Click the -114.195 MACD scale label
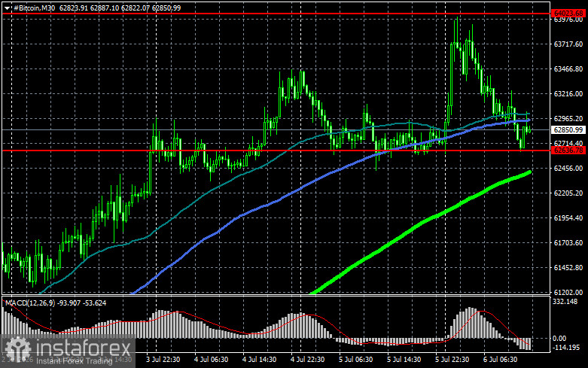Viewport: 588px width, 368px height. (567, 348)
